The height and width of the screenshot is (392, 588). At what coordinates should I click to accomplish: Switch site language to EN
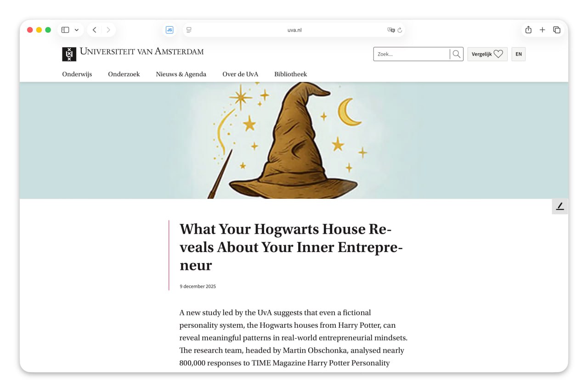[x=518, y=54]
